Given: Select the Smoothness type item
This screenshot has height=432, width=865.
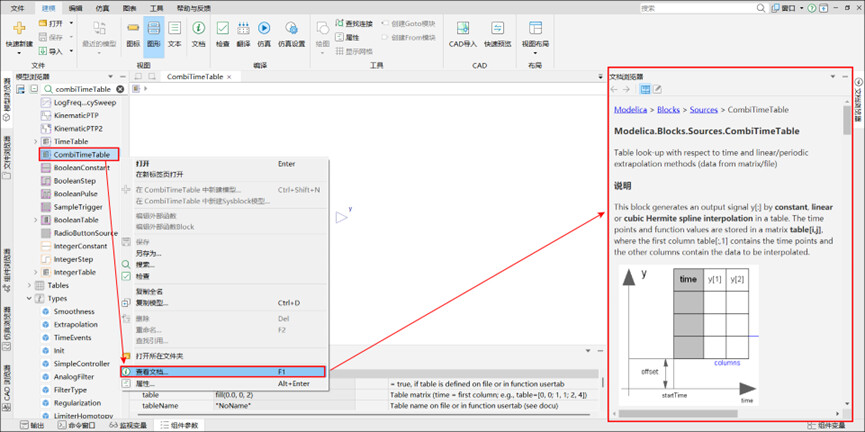Looking at the screenshot, I should pos(74,311).
